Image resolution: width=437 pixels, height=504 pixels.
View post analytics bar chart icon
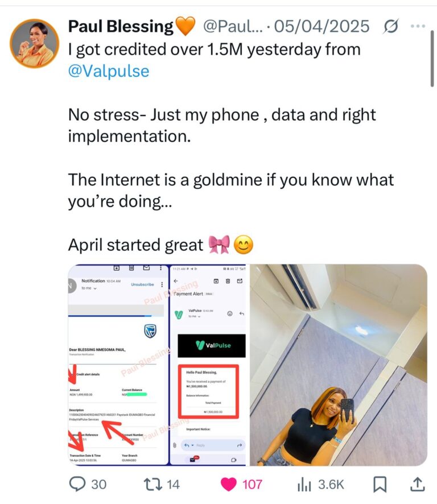(304, 485)
